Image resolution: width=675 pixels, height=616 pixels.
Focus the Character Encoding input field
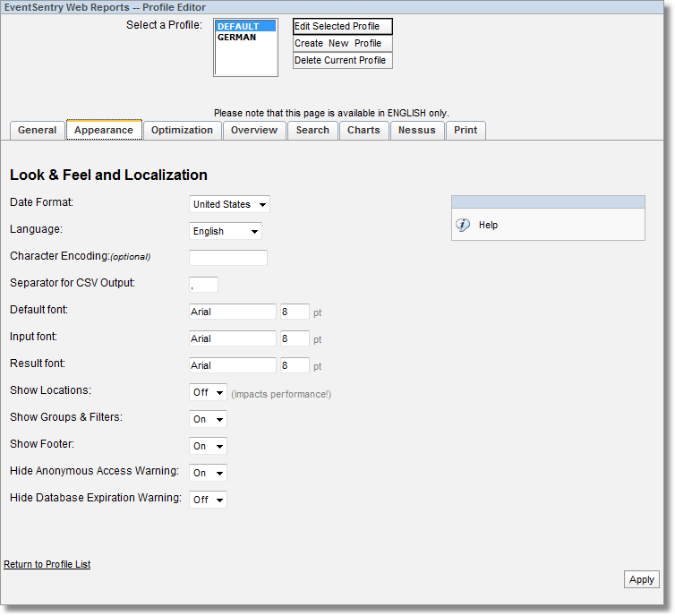tap(228, 258)
